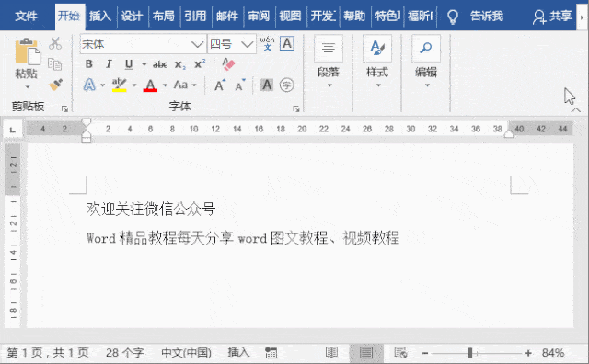
Task: Click the 84% zoom level
Action: pyautogui.click(x=553, y=353)
